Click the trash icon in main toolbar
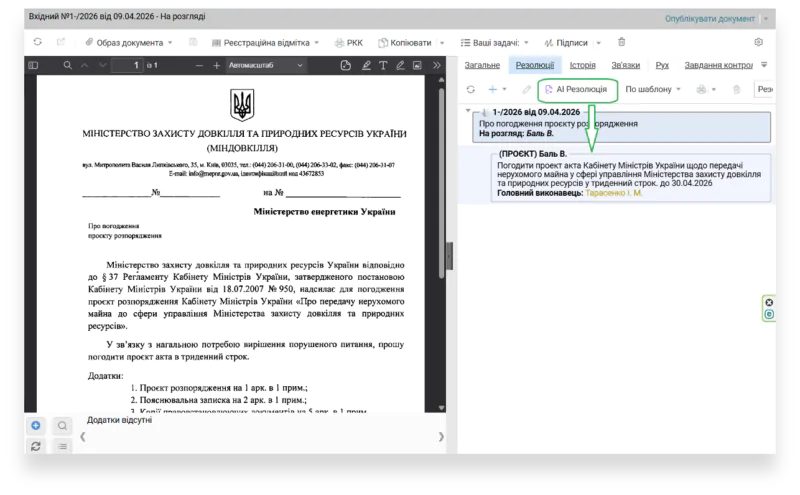The width and height of the screenshot is (800, 495). click(x=621, y=42)
